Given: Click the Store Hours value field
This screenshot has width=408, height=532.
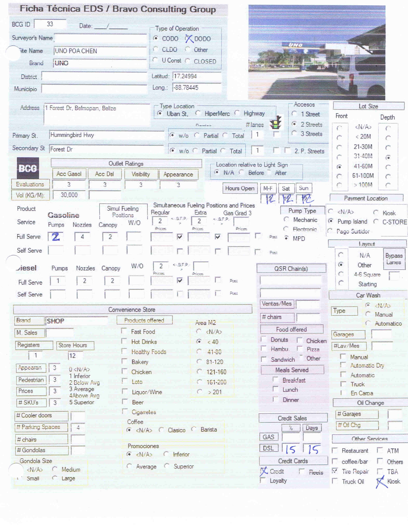Looking at the screenshot, I should [76, 356].
